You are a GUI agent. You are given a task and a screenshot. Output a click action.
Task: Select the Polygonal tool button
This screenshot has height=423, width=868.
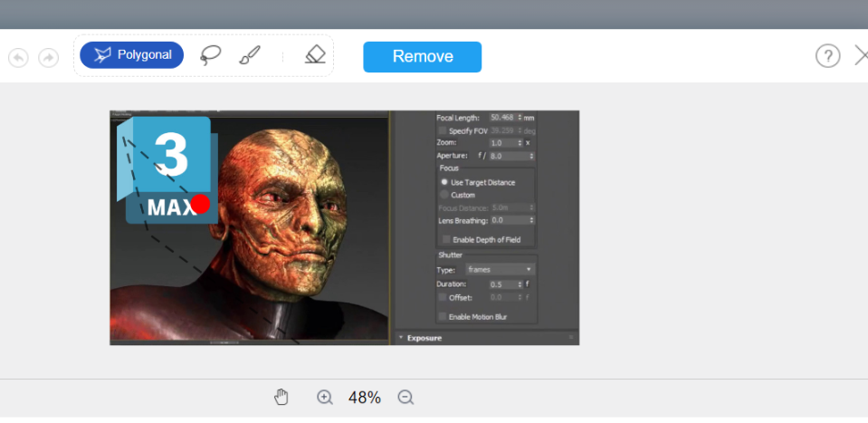(x=132, y=55)
